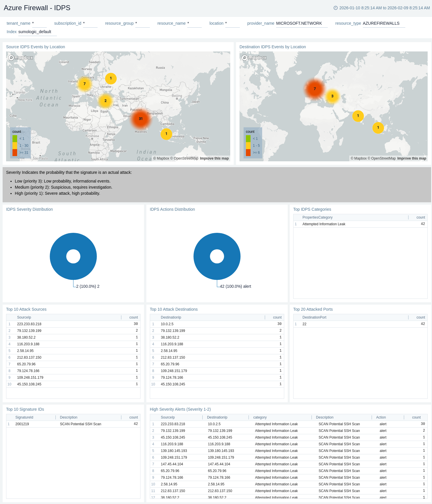The image size is (432, 504).
Task: Open the resource_type filter AZUREFIREWALLS
Action: pyautogui.click(x=383, y=23)
